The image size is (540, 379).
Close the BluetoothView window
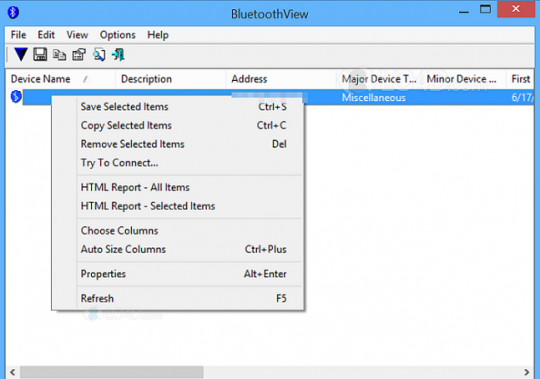coord(516,9)
